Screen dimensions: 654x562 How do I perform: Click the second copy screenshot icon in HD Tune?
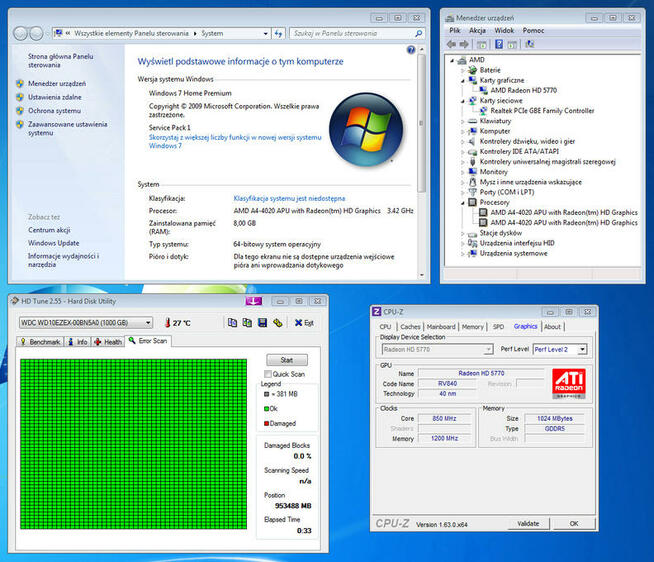click(247, 323)
